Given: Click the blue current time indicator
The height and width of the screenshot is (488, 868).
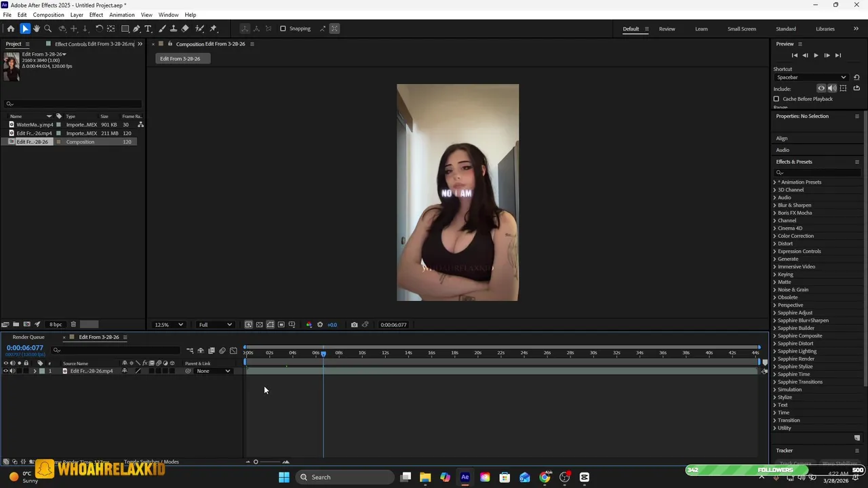Looking at the screenshot, I should point(323,353).
